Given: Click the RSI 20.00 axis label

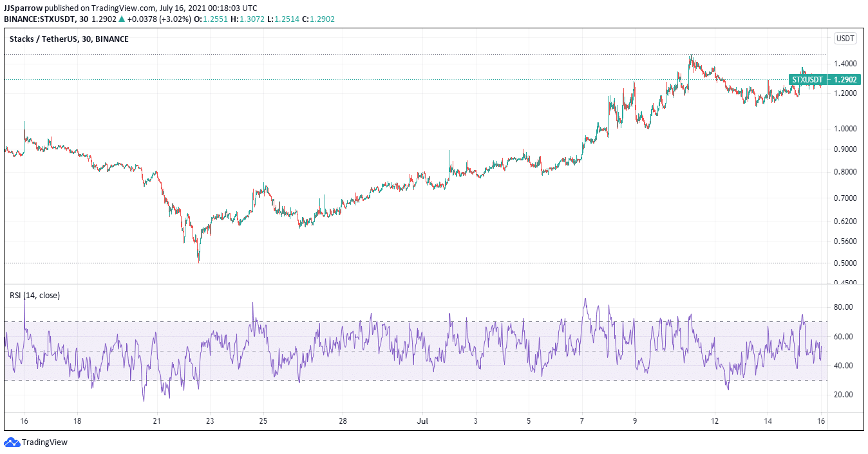Looking at the screenshot, I should (x=844, y=395).
